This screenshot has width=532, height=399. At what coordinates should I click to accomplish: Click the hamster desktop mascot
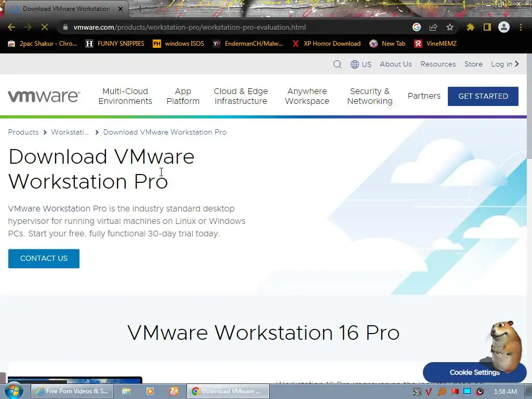[504, 346]
